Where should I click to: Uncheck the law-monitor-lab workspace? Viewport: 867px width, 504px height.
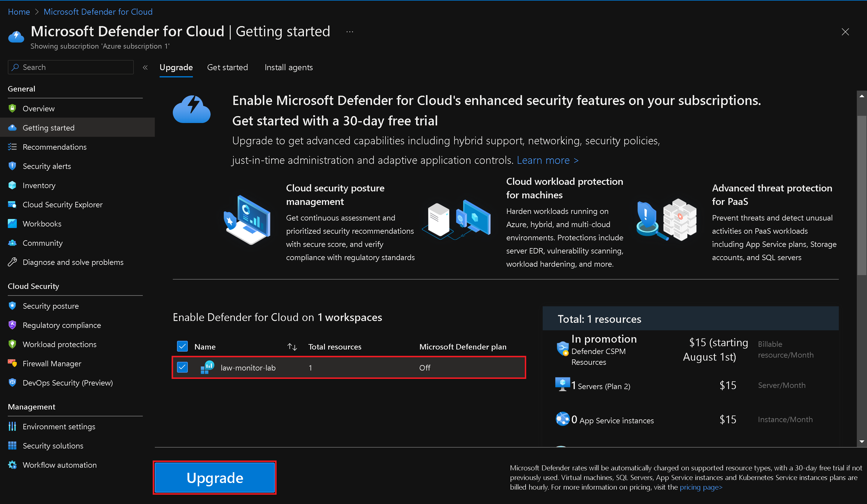(x=182, y=367)
